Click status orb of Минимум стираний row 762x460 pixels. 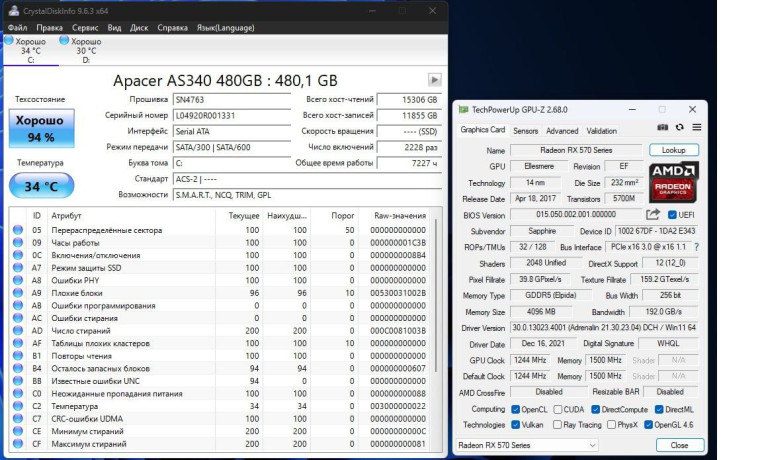pos(18,431)
